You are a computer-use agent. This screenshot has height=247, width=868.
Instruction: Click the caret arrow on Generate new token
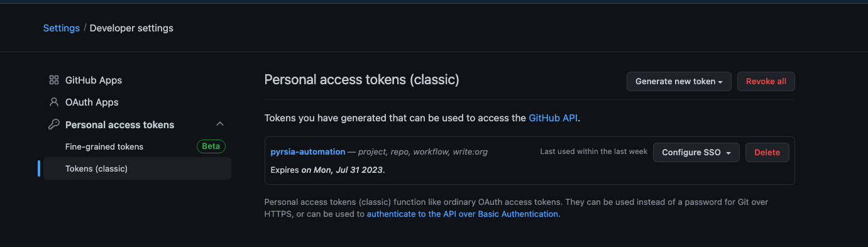(x=720, y=82)
